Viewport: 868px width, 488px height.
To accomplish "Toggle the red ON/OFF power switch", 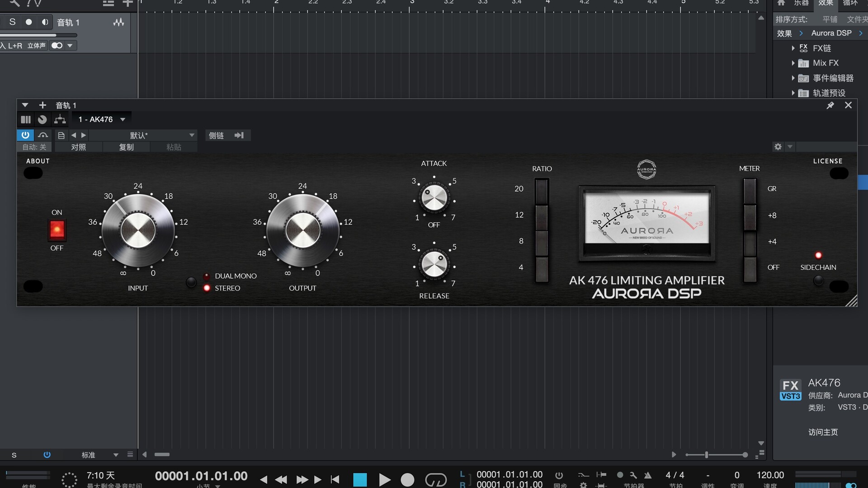I will click(57, 230).
